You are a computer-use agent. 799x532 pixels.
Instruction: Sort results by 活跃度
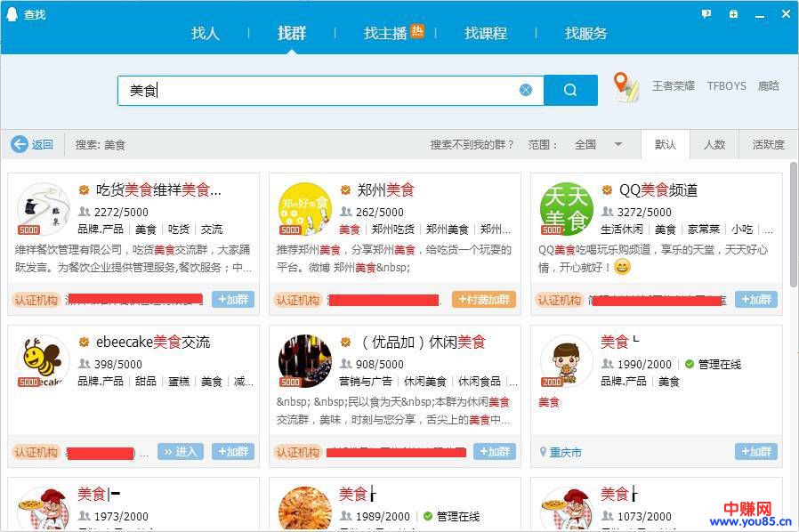click(769, 144)
